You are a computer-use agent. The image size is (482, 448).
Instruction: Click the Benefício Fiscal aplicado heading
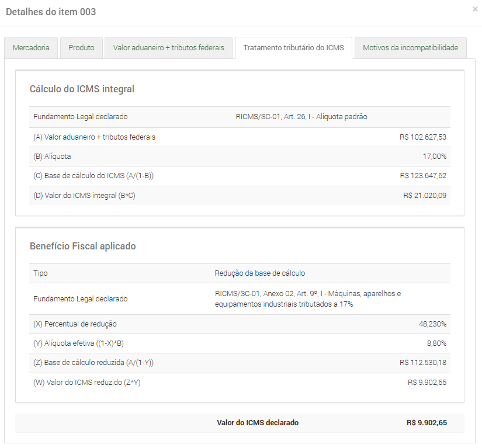coord(82,246)
